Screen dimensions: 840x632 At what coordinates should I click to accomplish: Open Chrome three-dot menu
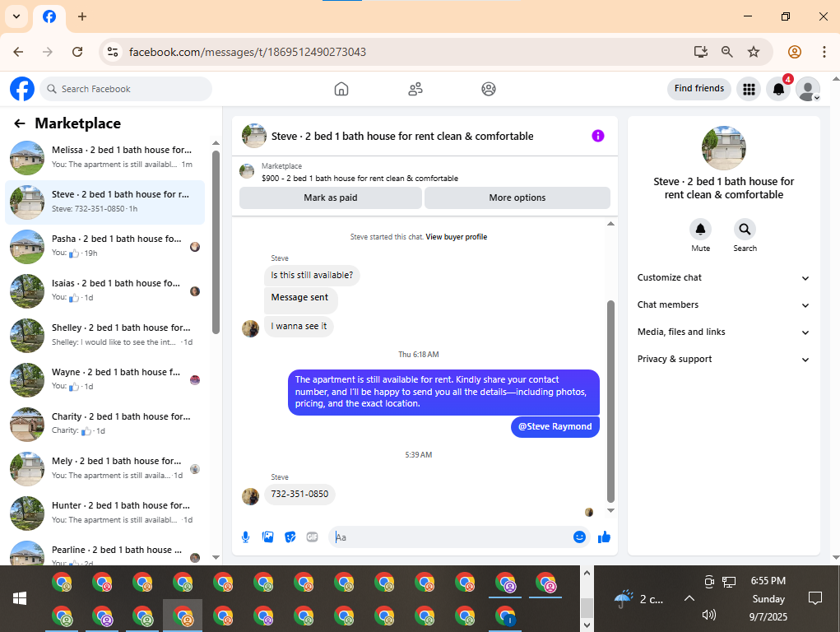[x=824, y=52]
